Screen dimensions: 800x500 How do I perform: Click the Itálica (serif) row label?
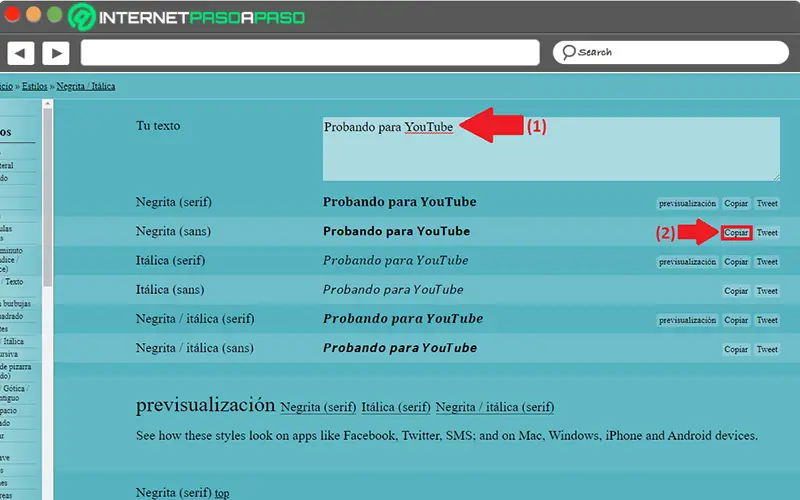pos(170,260)
